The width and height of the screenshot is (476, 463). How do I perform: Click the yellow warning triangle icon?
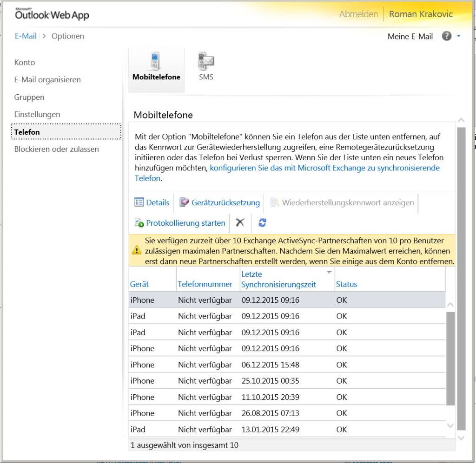(x=137, y=250)
